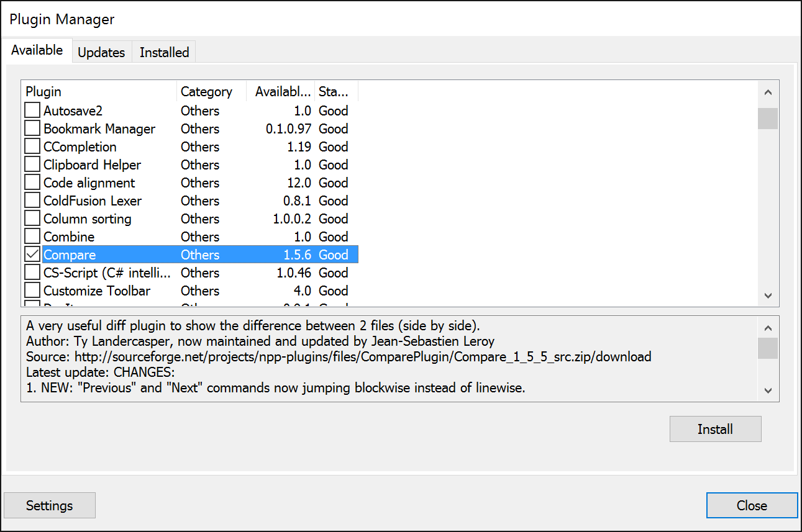Select the Column sorting plugin name
The height and width of the screenshot is (532, 802).
tap(88, 219)
